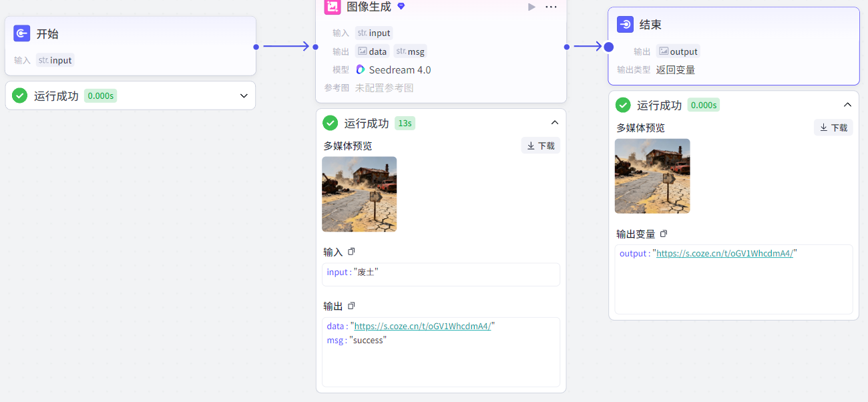
Task: Click the Seedream 4.0 model icon
Action: tap(361, 69)
